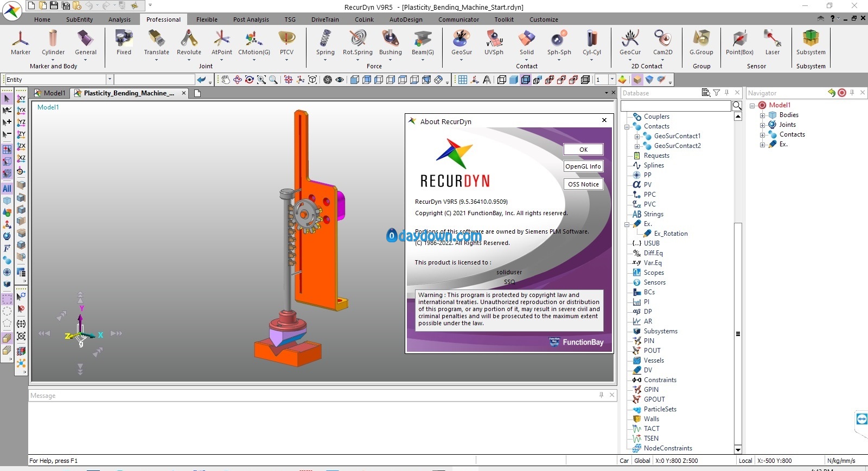Select Subsystems in the Database tree
The width and height of the screenshot is (868, 471).
click(x=660, y=331)
